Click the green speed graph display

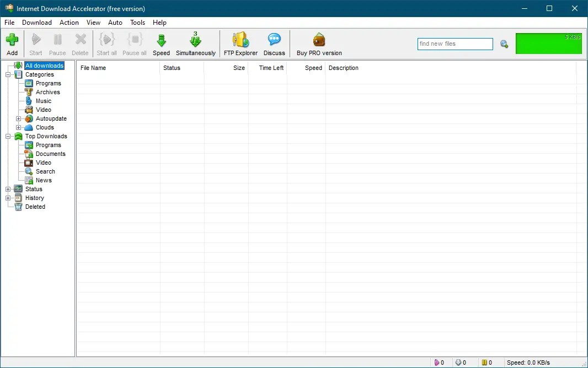coord(548,43)
